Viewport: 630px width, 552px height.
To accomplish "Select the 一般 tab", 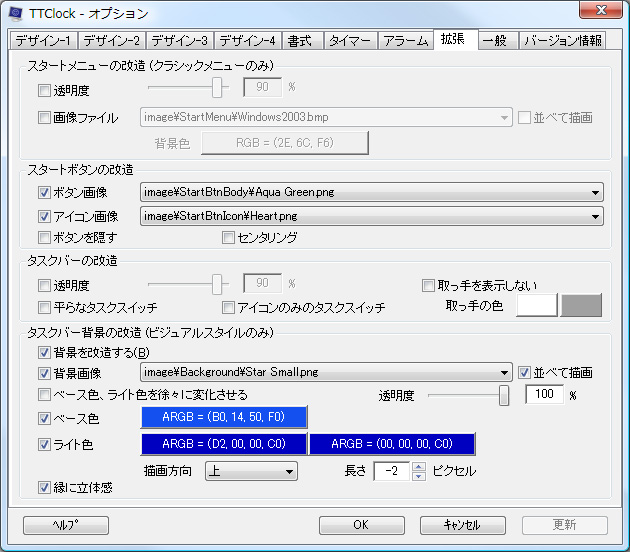I will (x=497, y=41).
